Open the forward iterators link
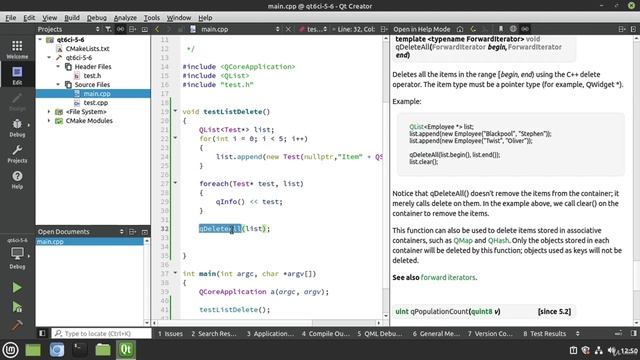 (x=448, y=277)
